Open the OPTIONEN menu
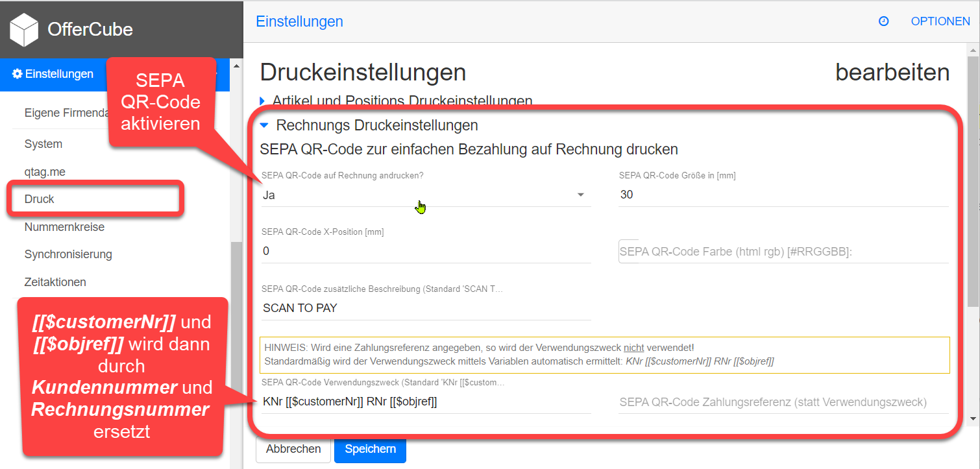980x469 pixels. point(940,21)
